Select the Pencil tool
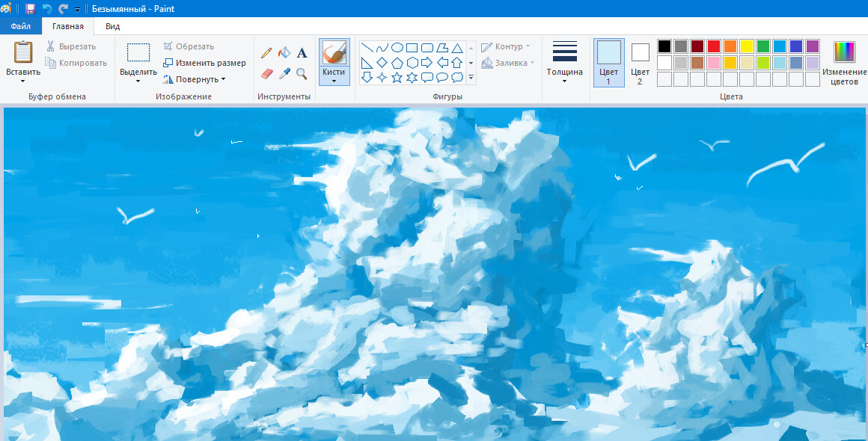 pyautogui.click(x=266, y=52)
